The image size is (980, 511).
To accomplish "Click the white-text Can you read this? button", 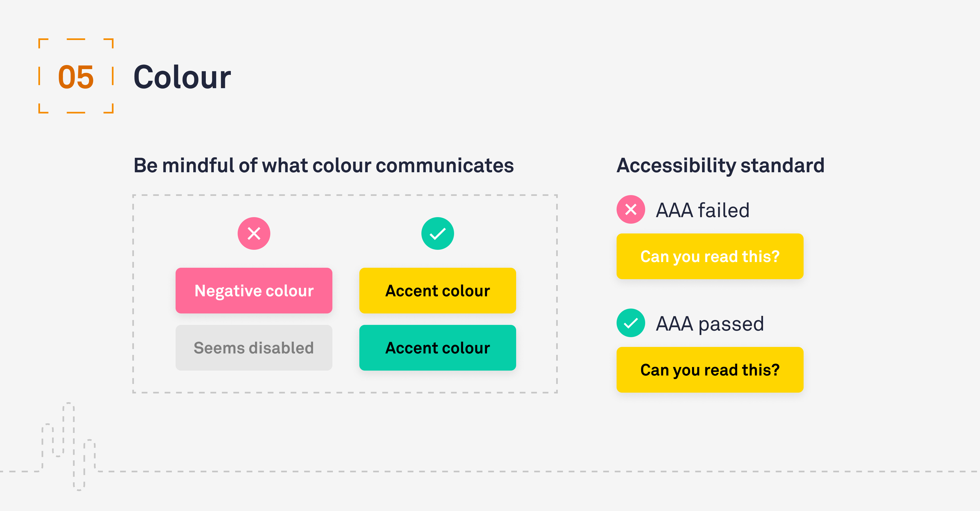I will [x=709, y=256].
